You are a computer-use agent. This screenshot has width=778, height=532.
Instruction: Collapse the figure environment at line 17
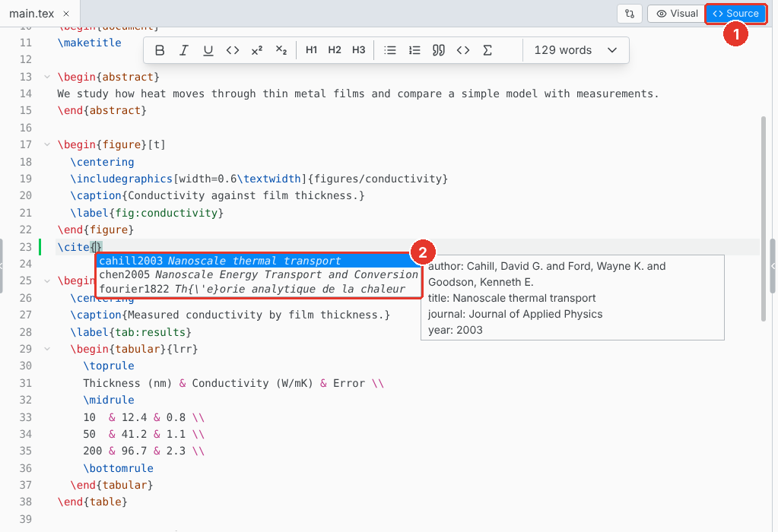(47, 144)
